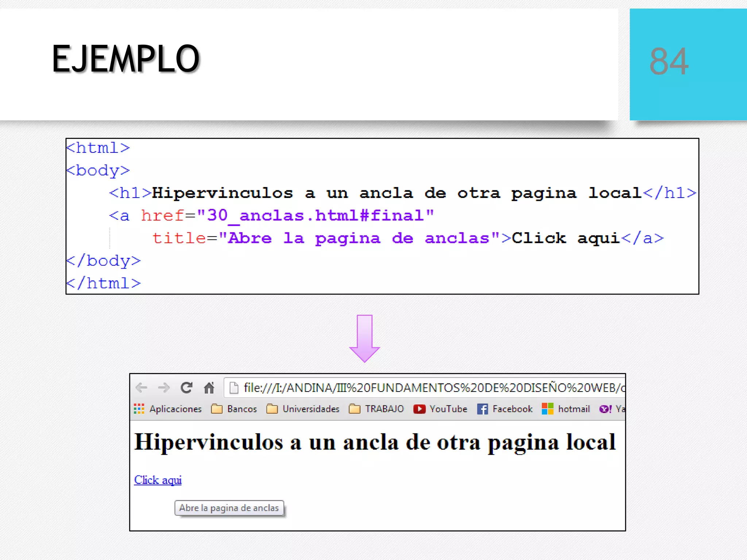Screen dimensions: 747x560
Task: Click the opening <body> tag in code
Action: click(x=98, y=171)
